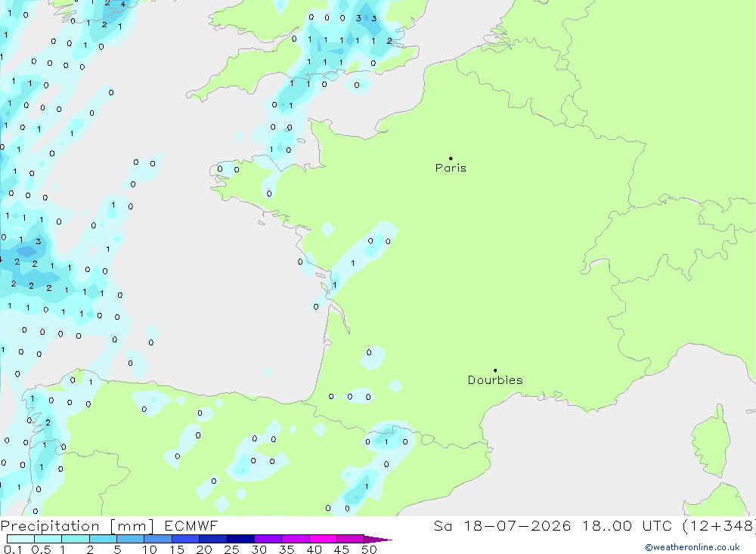Viewport: 756px width, 554px height.
Task: Click the forecast offset '(12+348)'
Action: point(719,526)
